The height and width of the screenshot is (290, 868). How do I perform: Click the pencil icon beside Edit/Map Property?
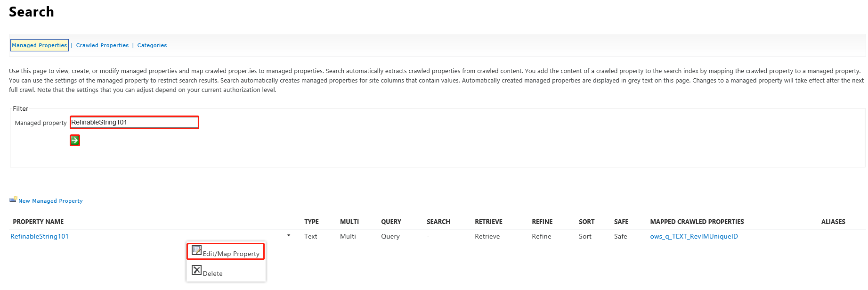[196, 250]
